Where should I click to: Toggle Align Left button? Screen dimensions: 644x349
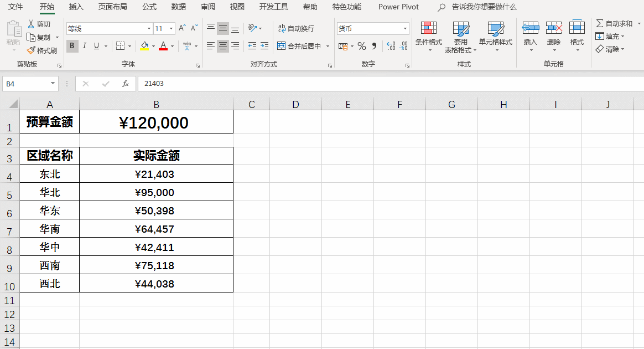point(211,45)
